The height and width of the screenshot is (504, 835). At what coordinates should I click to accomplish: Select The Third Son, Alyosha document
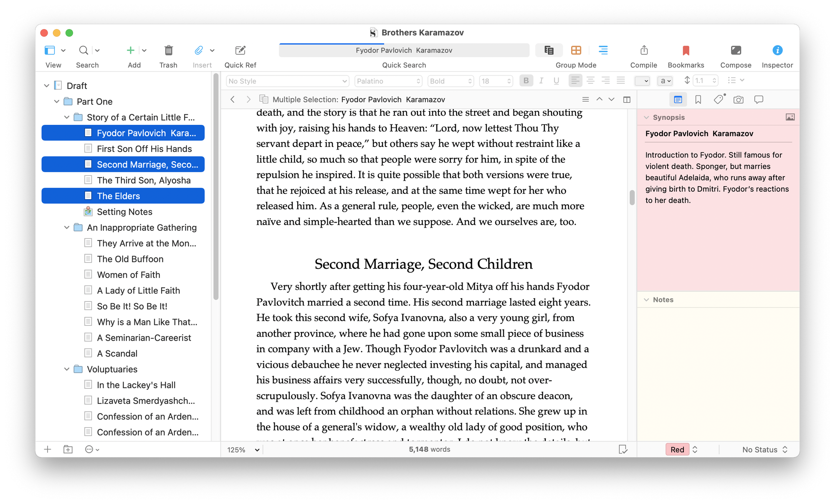144,180
